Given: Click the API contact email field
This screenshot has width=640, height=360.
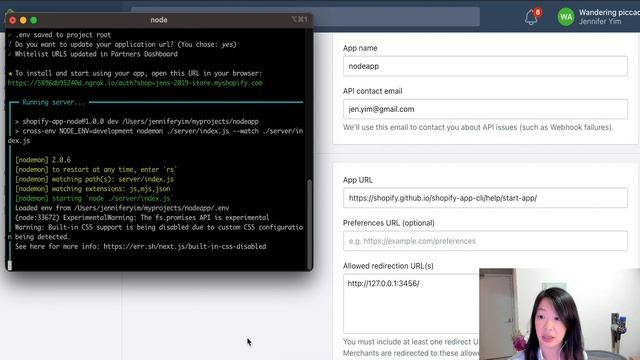Looking at the screenshot, I should [x=485, y=109].
